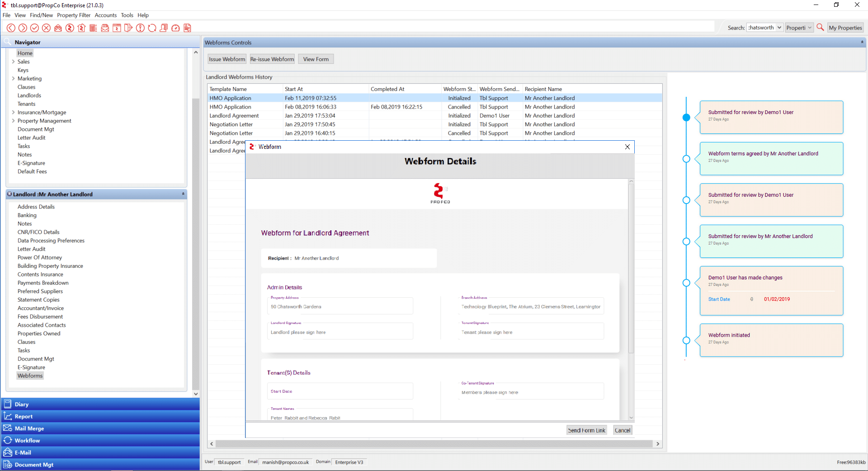
Task: Open the bottom Document Mgt panel icon
Action: coord(8,464)
